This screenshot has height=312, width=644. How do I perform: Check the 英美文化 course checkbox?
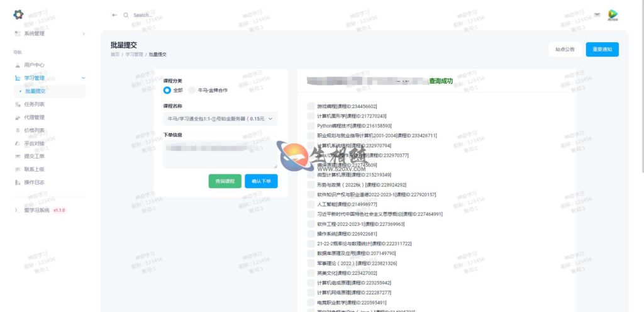coord(311,273)
